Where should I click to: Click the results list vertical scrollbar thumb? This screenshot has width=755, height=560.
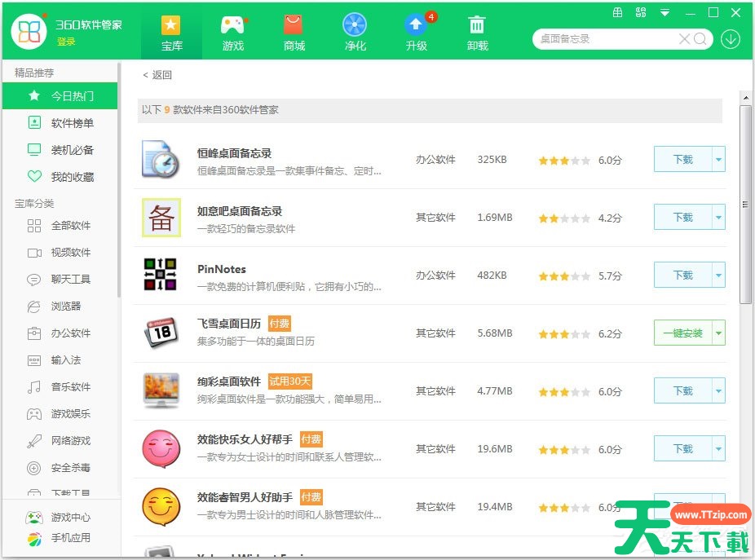[745, 204]
